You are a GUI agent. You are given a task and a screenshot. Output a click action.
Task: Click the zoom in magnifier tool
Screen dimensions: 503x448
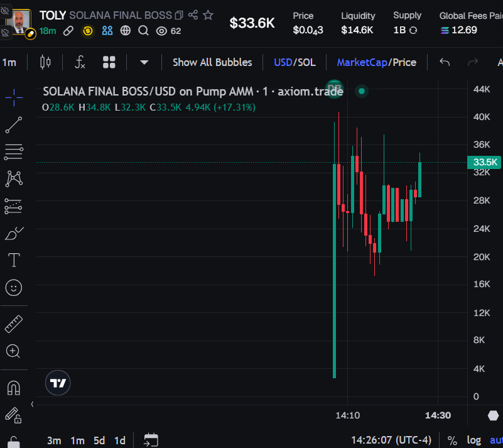pyautogui.click(x=13, y=351)
